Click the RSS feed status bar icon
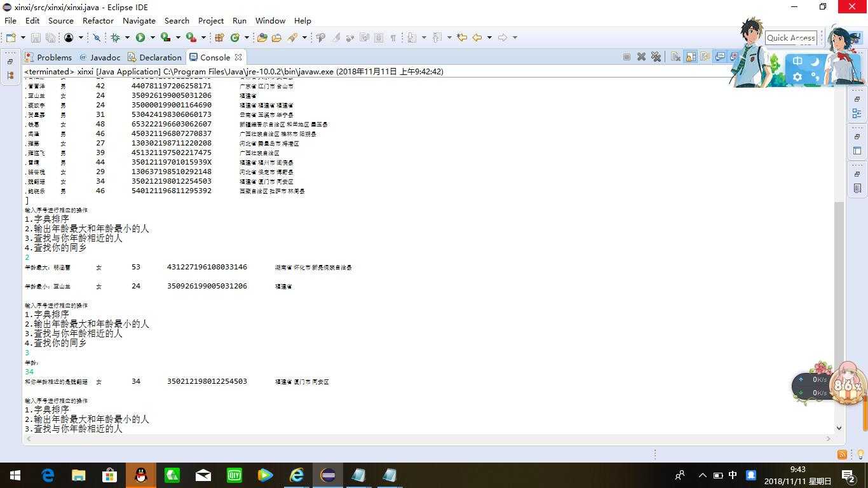This screenshot has width=868, height=488. 842,454
